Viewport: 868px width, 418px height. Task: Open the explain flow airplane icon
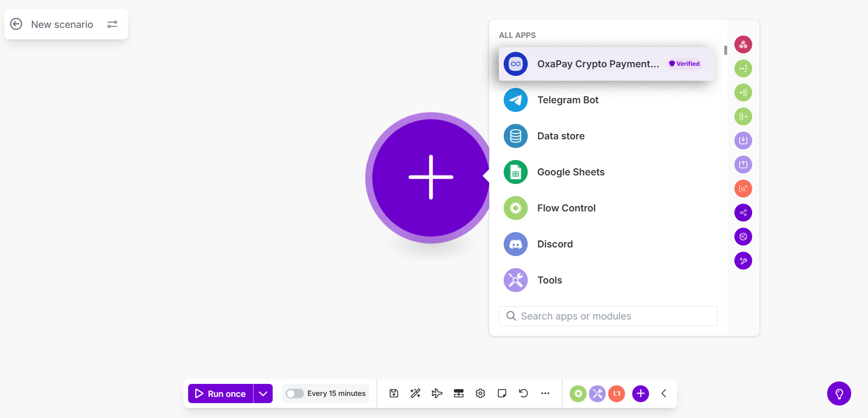[x=437, y=393]
